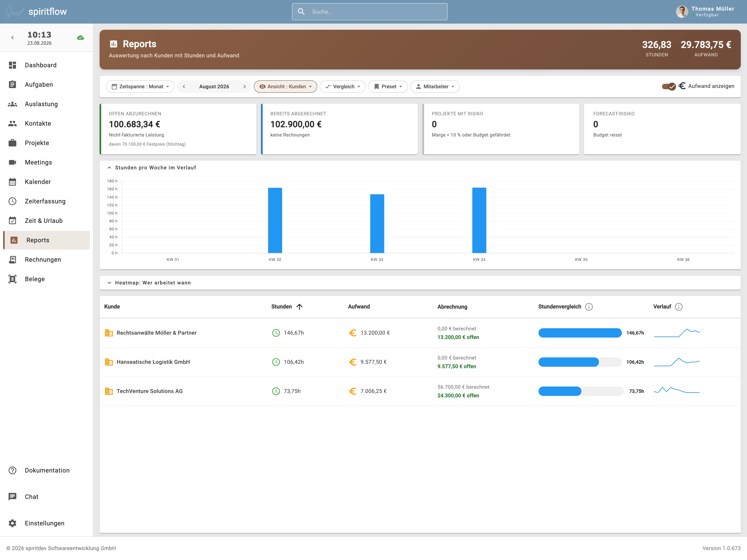
Task: Open Zeiterfassung menu item
Action: point(47,201)
